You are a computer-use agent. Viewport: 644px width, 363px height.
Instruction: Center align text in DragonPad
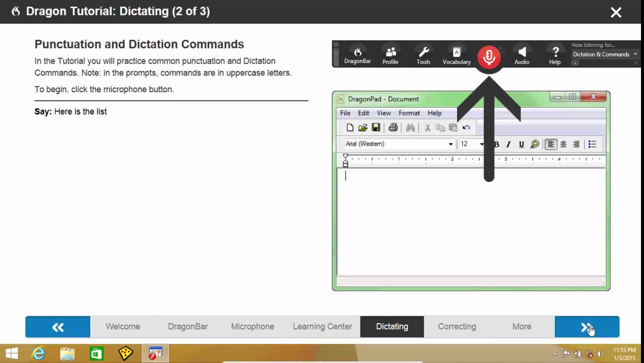click(563, 144)
